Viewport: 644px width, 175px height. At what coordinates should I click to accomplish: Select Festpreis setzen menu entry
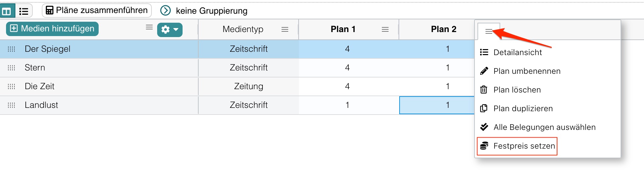517,146
